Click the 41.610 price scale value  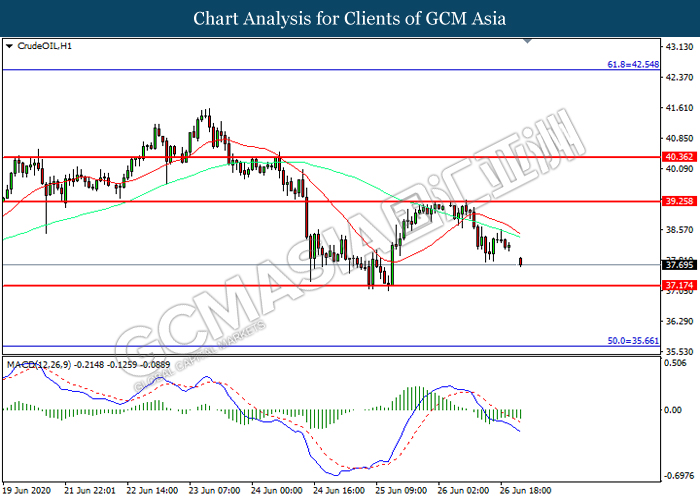679,108
